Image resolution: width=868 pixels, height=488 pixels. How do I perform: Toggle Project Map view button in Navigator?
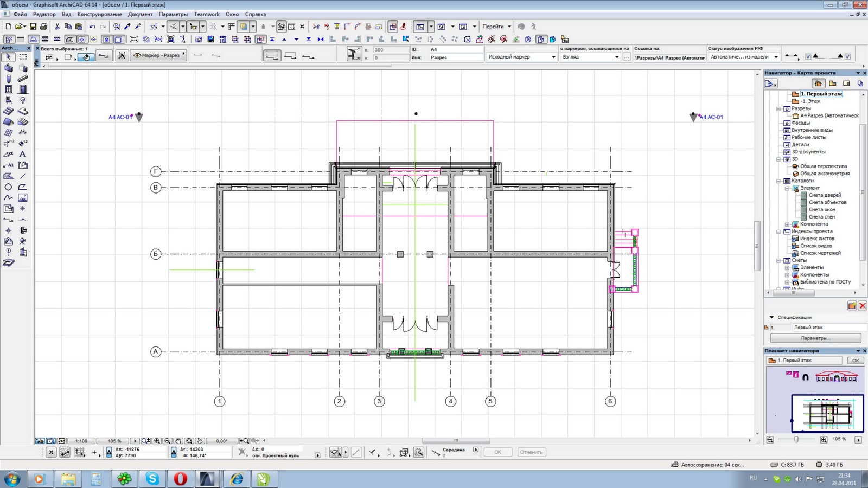(818, 83)
